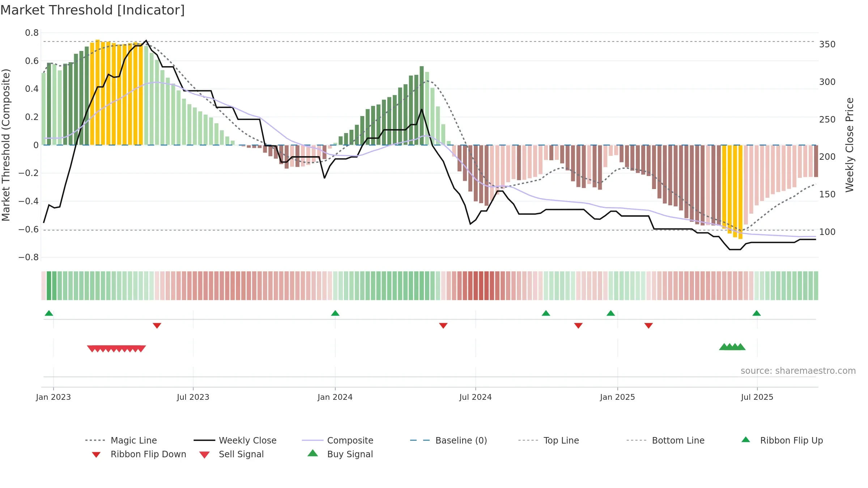Viewport: 868px width, 488px height.
Task: Click the red Ribbon Flip Down legend triangle
Action: 96,455
